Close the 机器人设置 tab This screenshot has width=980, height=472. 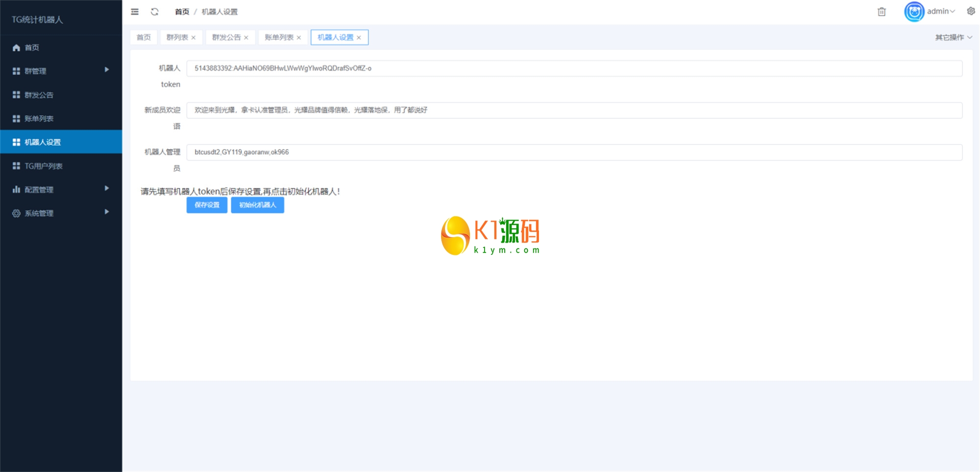click(359, 38)
